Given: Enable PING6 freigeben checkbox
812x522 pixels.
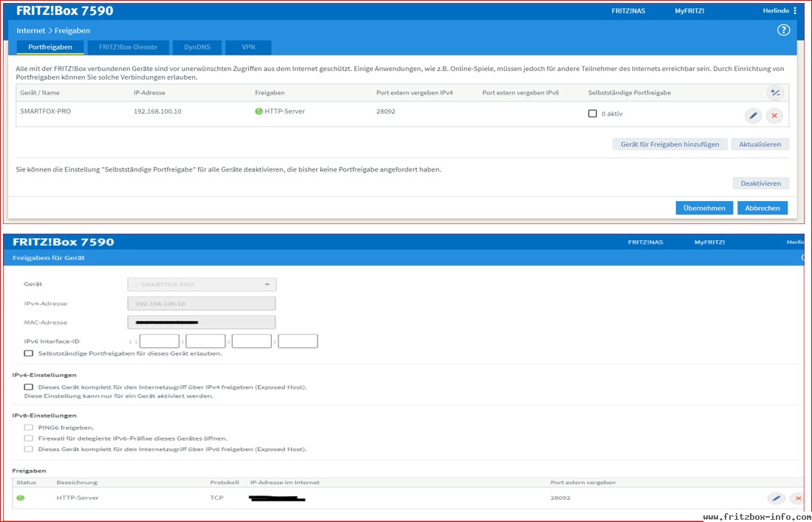Looking at the screenshot, I should click(x=29, y=427).
